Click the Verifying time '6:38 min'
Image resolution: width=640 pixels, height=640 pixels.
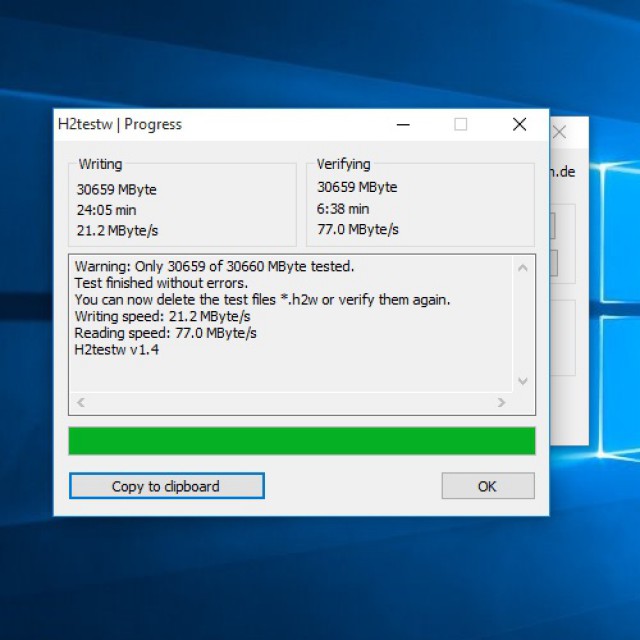(x=343, y=209)
